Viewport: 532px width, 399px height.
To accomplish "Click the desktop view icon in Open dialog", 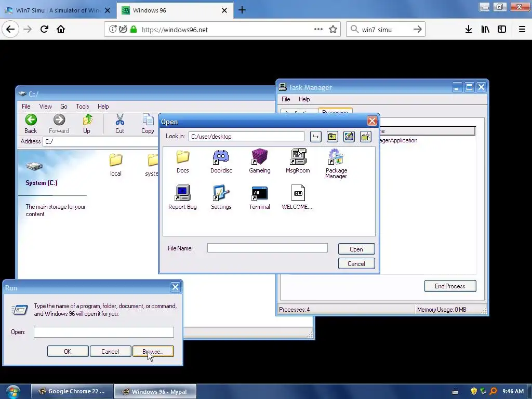I will [349, 137].
